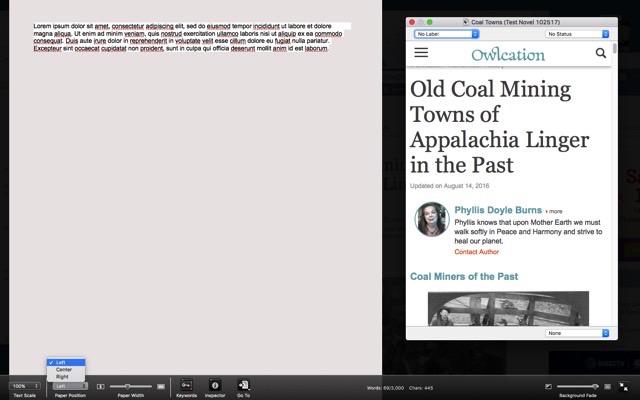Click into the Lorem ipsum text paragraph
Viewport: 640px width, 400px height.
pos(188,37)
